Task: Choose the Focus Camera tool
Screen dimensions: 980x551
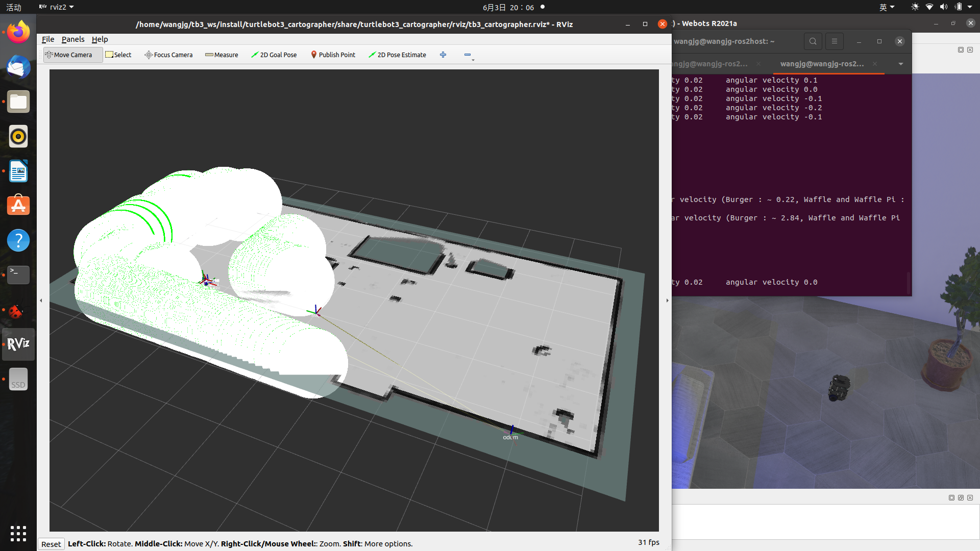Action: click(168, 55)
